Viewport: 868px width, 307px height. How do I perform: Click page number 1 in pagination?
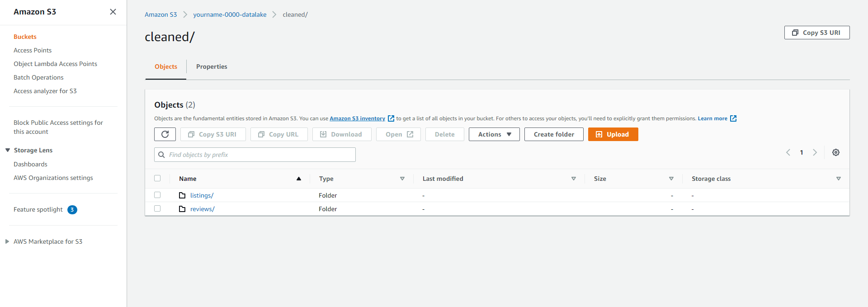click(x=802, y=152)
